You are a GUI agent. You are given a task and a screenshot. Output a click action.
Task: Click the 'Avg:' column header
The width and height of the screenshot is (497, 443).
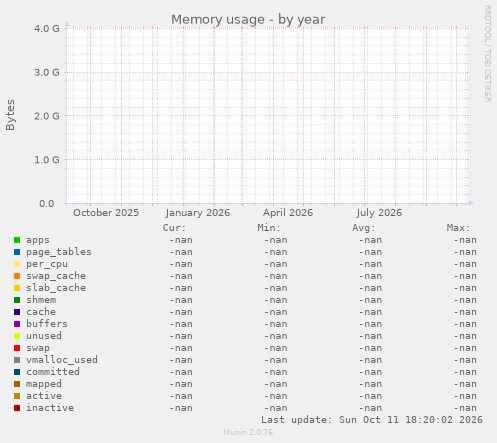pyautogui.click(x=363, y=228)
